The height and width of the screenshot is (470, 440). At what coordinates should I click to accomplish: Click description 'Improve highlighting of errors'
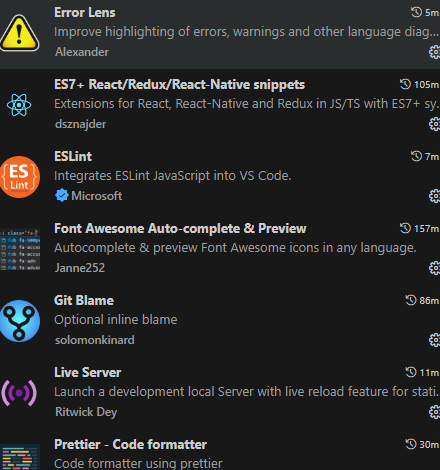click(247, 32)
